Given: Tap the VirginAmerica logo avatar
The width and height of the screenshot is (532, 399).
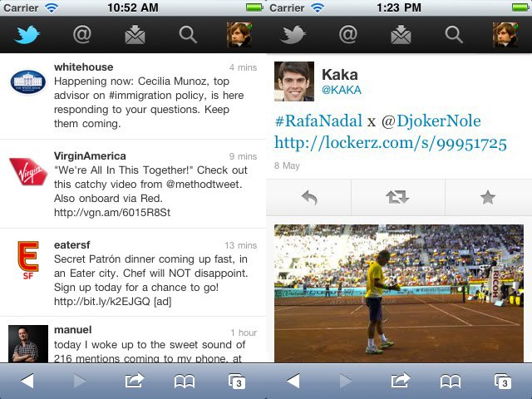Looking at the screenshot, I should click(x=28, y=171).
